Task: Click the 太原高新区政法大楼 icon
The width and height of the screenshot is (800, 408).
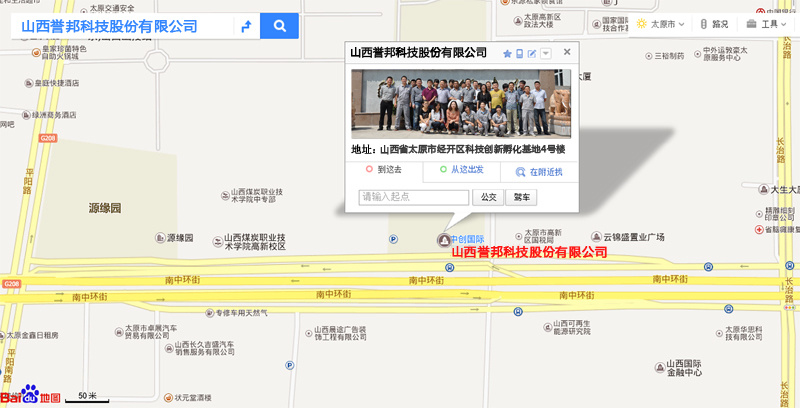Action: click(518, 21)
